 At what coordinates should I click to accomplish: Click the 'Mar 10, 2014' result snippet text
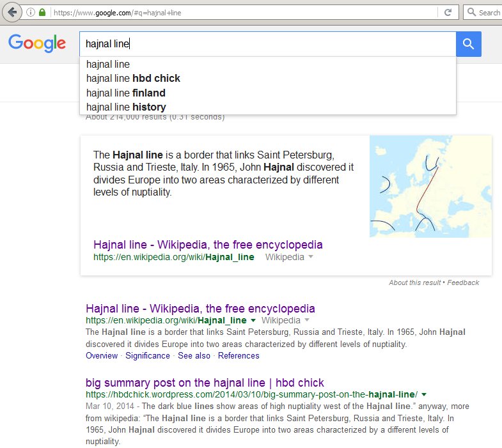[278, 424]
